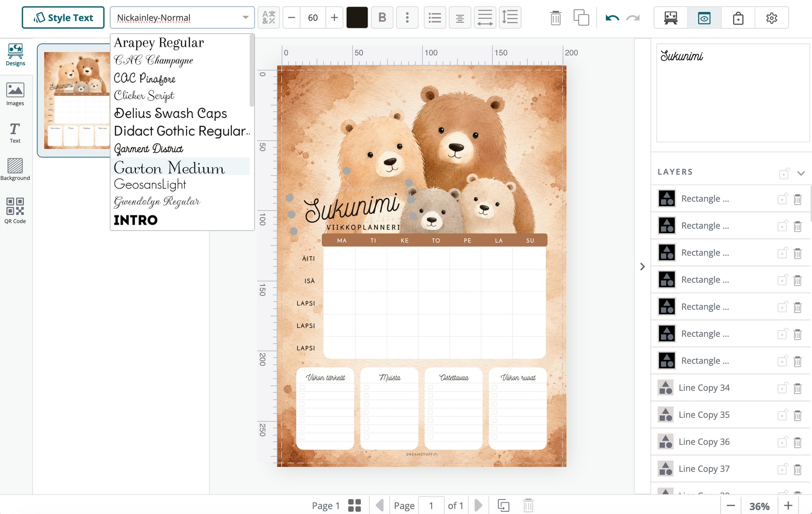Click the font list scrollbar
The image size is (812, 514).
pos(252,71)
